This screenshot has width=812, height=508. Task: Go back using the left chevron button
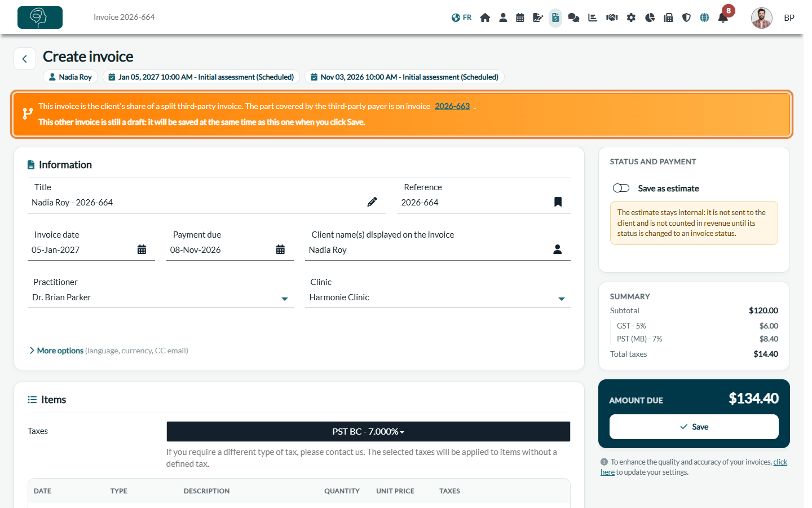25,59
